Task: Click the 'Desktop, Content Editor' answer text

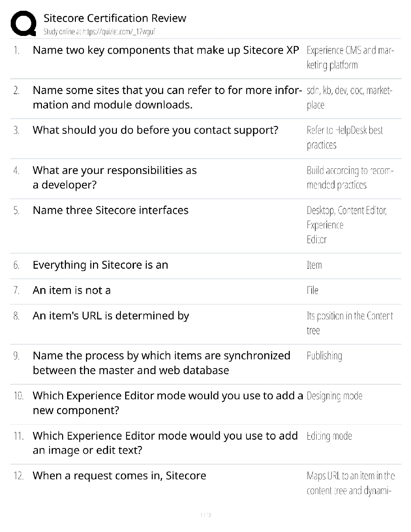Action: 347,210
